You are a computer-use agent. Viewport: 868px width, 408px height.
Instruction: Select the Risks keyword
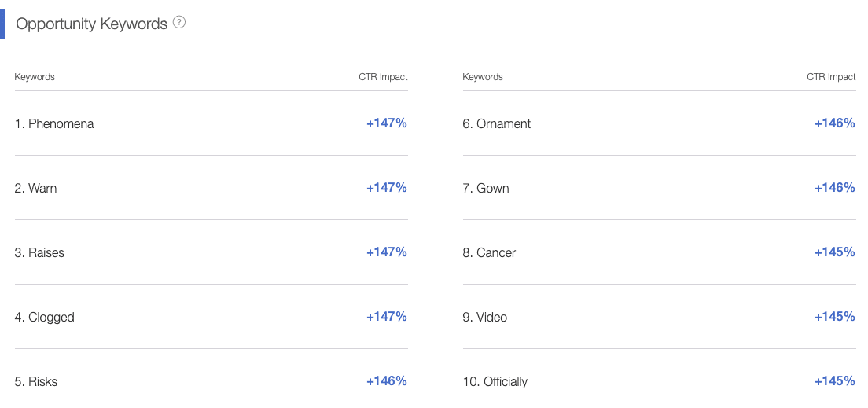36,381
